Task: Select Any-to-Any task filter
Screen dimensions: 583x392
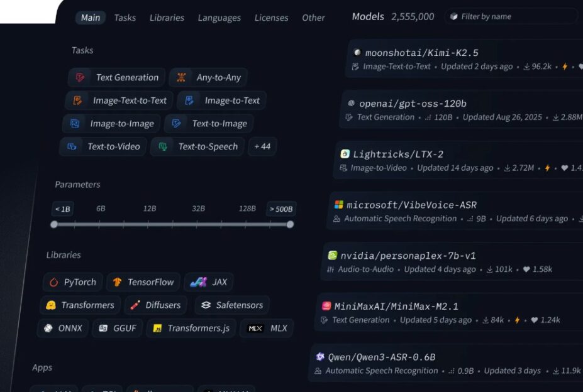Action: pyautogui.click(x=208, y=77)
